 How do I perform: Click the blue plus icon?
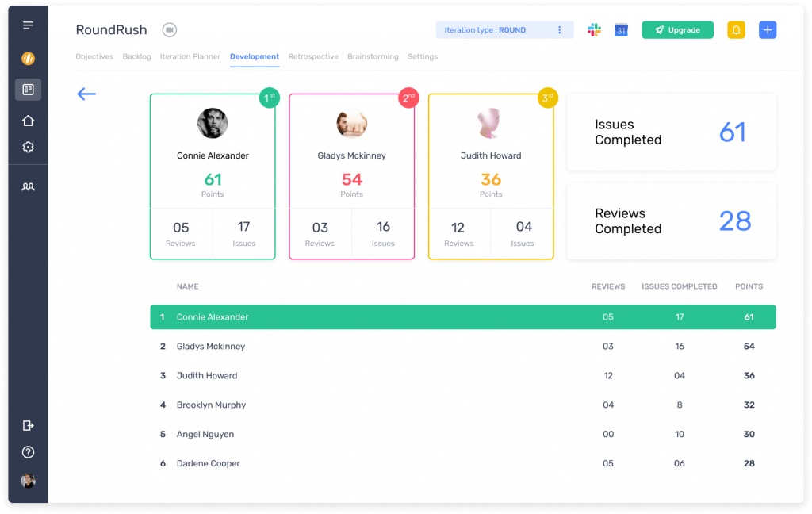tap(767, 29)
